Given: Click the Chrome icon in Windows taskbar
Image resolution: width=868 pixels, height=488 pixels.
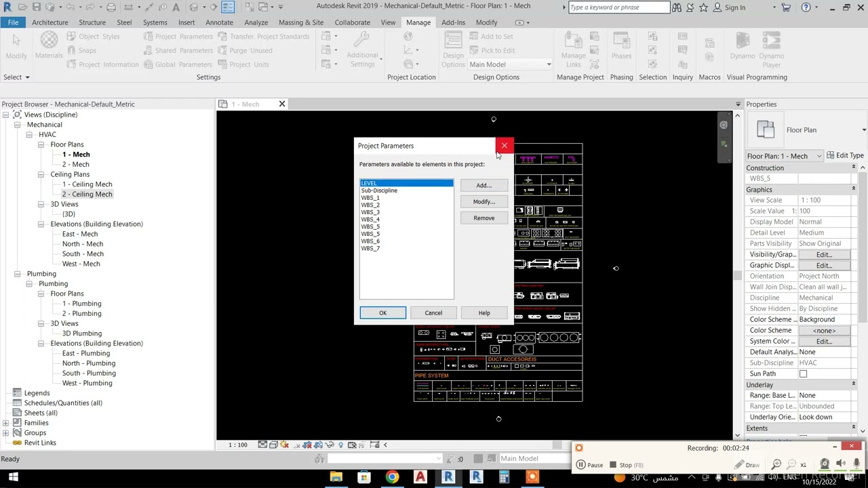Looking at the screenshot, I should tap(392, 477).
